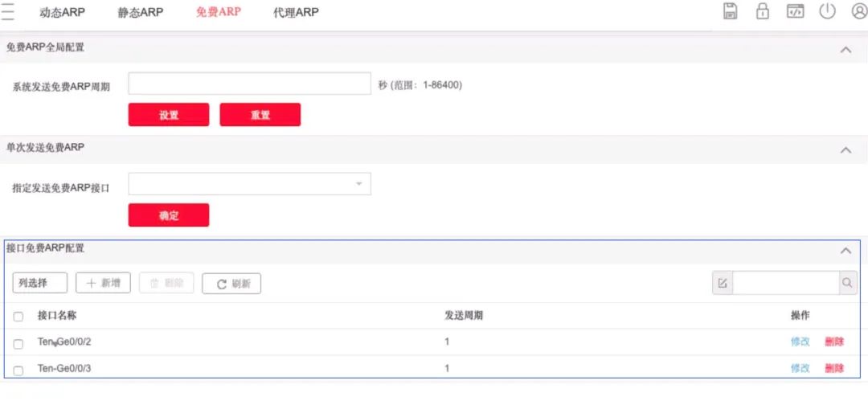Check the Ten-Ge0/0/3 row checkbox

coord(18,370)
